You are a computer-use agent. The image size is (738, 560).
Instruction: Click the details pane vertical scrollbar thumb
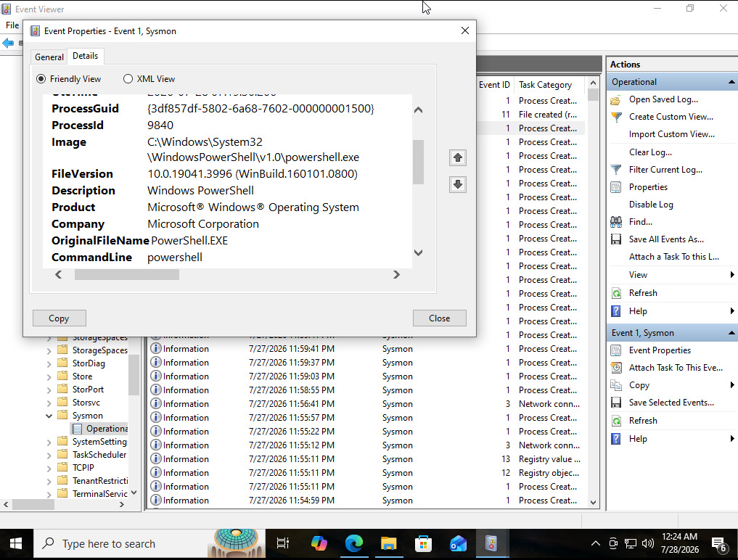[418, 162]
